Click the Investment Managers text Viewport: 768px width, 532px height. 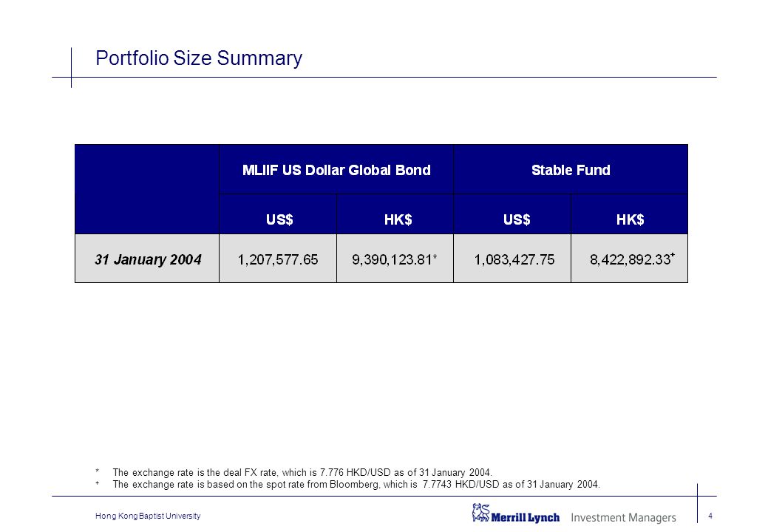[624, 518]
